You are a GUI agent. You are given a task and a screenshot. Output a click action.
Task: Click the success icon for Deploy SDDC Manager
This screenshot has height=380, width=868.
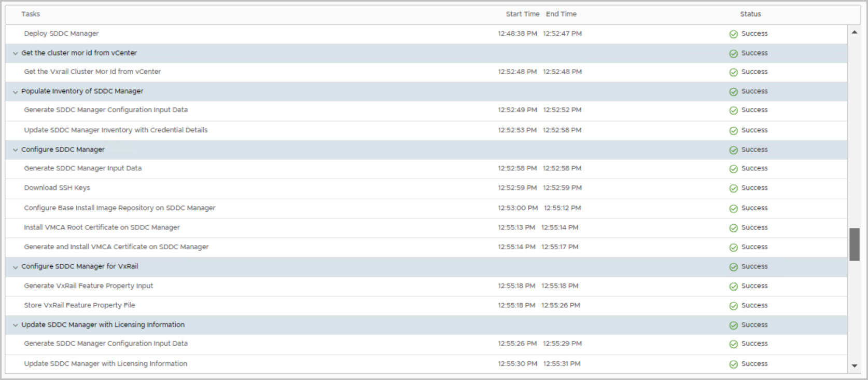tap(733, 34)
